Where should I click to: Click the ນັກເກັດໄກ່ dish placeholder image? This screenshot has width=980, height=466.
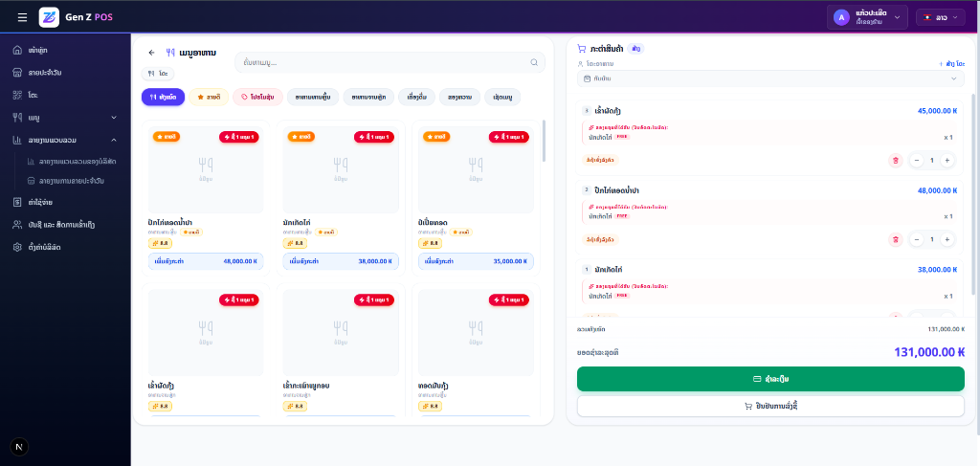[x=342, y=169]
